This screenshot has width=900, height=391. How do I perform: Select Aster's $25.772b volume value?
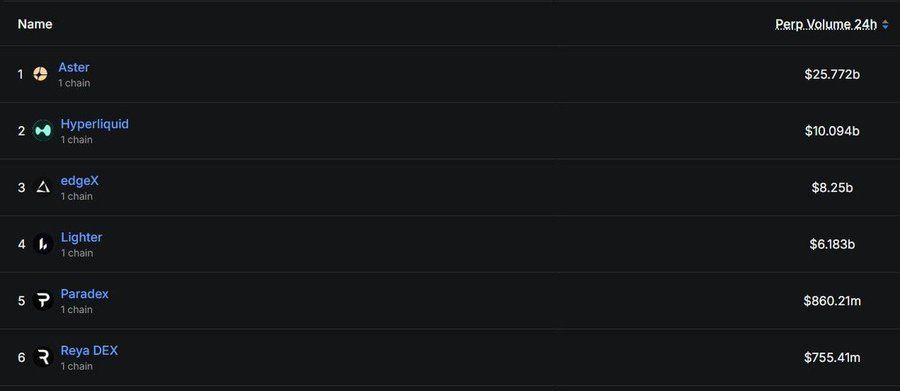832,74
